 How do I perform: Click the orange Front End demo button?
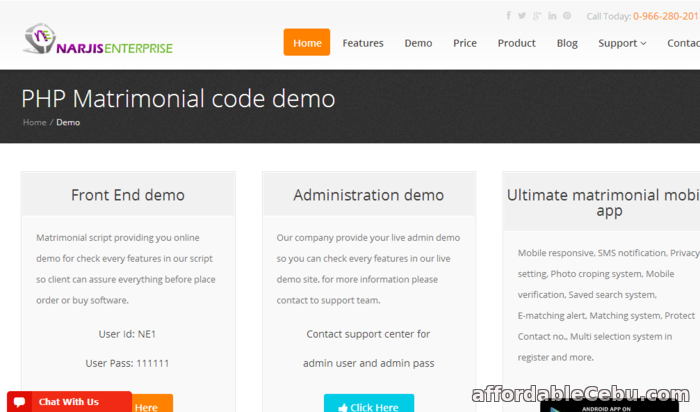(152, 403)
